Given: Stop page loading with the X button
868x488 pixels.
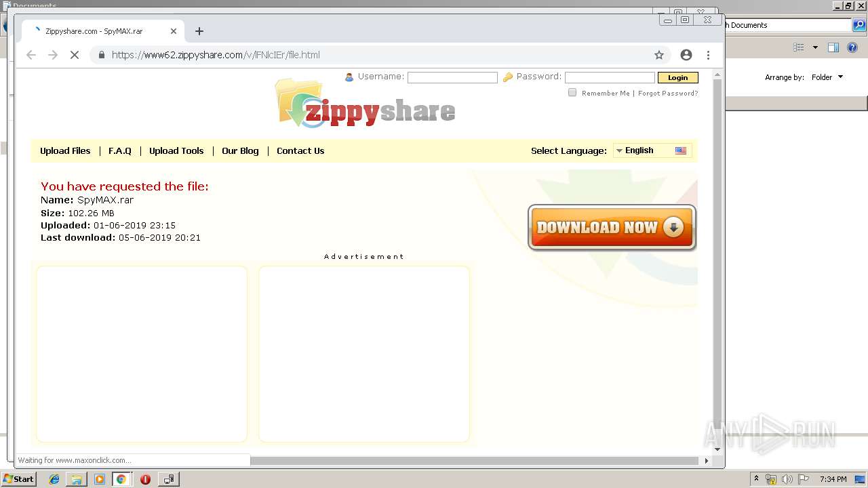Looking at the screenshot, I should [75, 55].
